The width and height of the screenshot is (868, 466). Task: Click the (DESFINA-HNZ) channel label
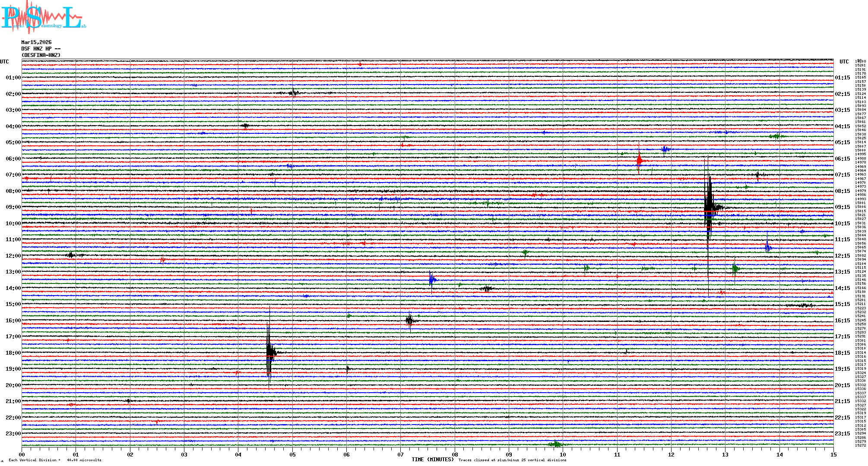pyautogui.click(x=41, y=55)
